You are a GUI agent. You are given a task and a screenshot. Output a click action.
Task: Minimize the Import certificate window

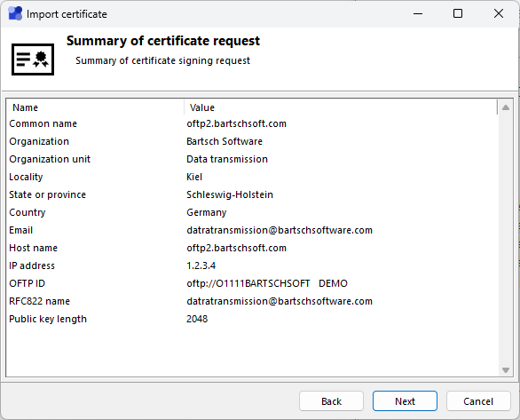[418, 13]
